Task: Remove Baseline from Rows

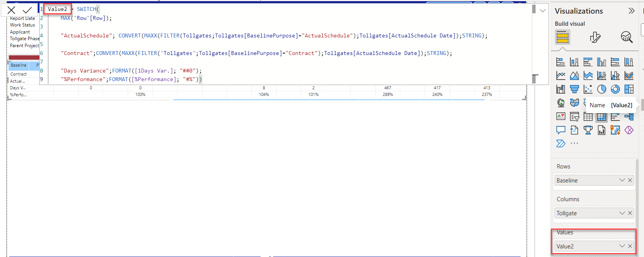Action: coord(630,180)
